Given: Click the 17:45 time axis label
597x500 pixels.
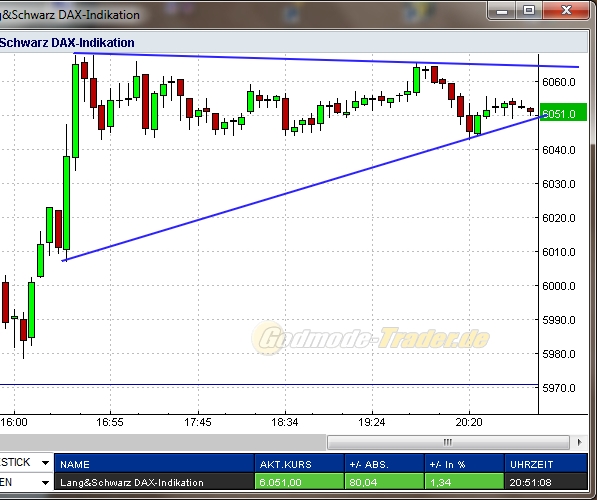Looking at the screenshot, I should tap(198, 422).
